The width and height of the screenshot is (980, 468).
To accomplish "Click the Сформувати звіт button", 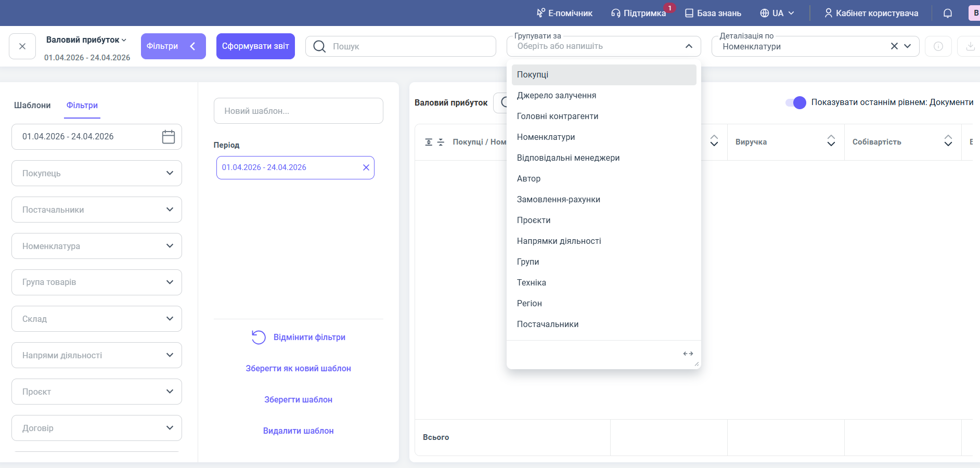I will (255, 46).
